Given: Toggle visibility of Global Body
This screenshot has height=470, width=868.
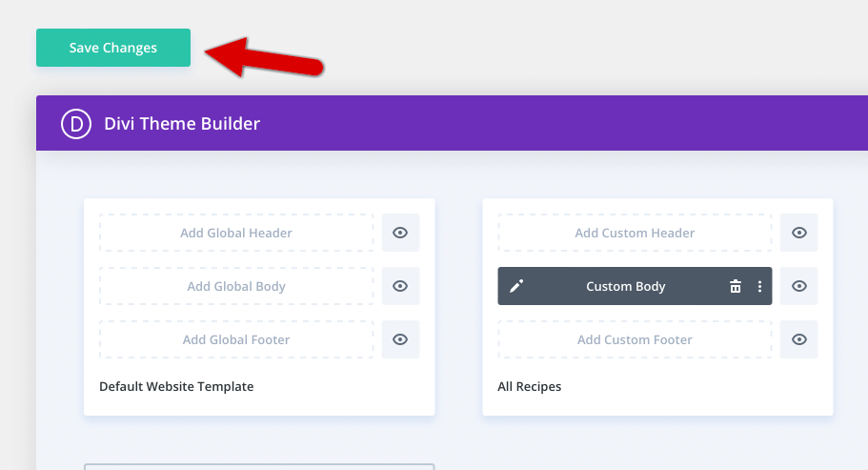Looking at the screenshot, I should [x=400, y=286].
